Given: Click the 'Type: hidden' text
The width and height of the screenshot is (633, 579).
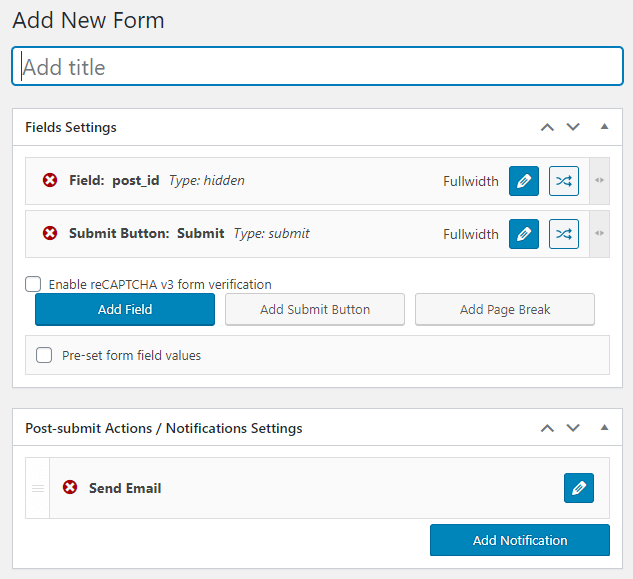Looking at the screenshot, I should (x=207, y=180).
